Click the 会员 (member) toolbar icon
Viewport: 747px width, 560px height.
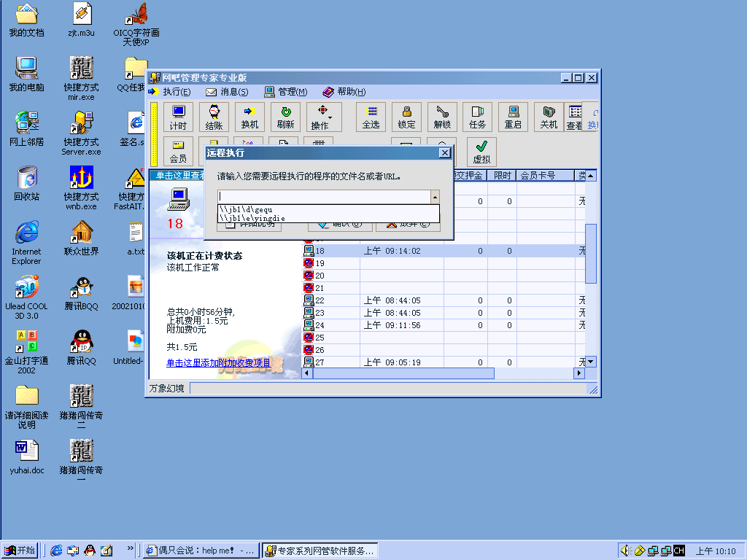[178, 152]
